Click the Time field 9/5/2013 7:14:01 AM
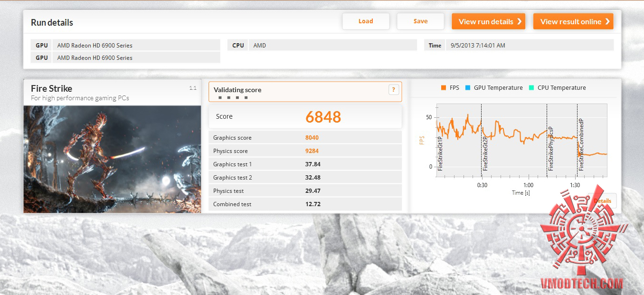 [530, 46]
